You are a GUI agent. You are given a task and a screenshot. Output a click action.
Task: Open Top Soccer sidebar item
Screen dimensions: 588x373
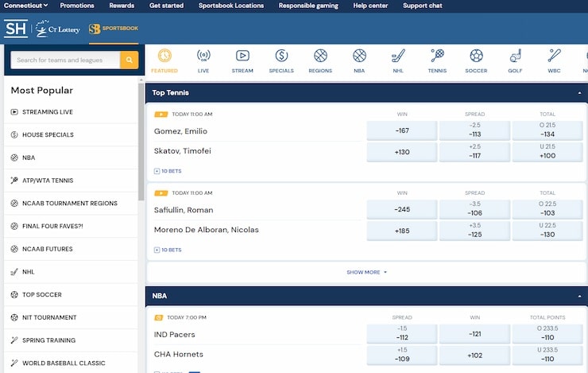(x=71, y=295)
